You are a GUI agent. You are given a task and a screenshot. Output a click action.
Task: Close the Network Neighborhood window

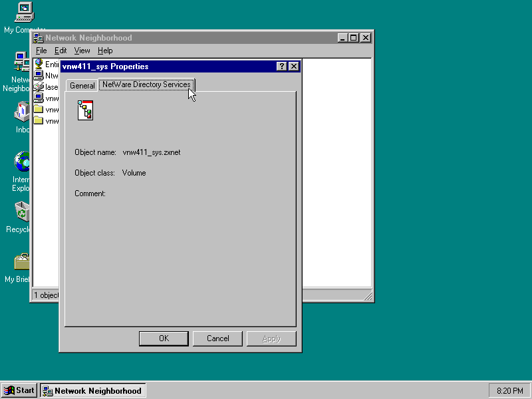[x=365, y=38]
